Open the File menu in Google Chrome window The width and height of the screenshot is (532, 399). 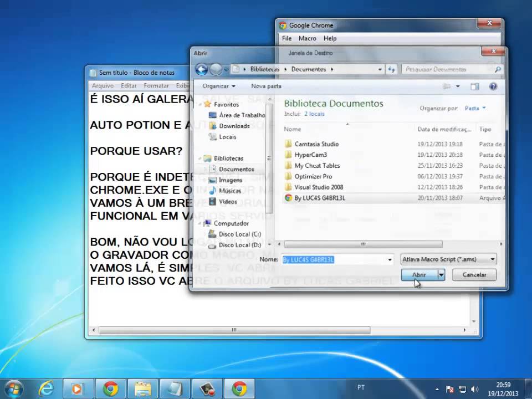[287, 39]
